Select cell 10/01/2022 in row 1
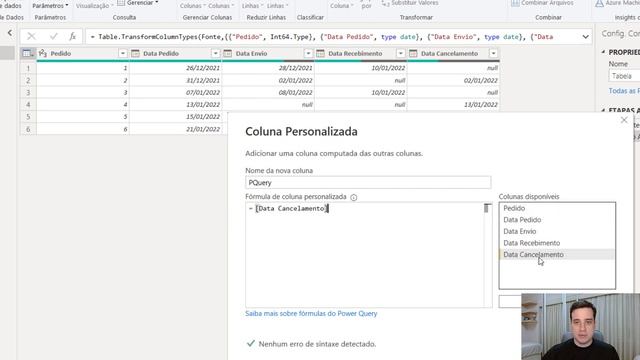 (361, 68)
